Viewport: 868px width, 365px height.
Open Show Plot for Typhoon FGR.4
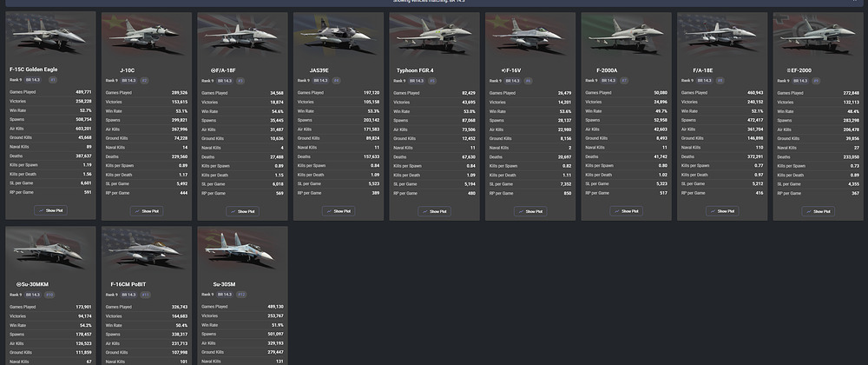coord(435,211)
